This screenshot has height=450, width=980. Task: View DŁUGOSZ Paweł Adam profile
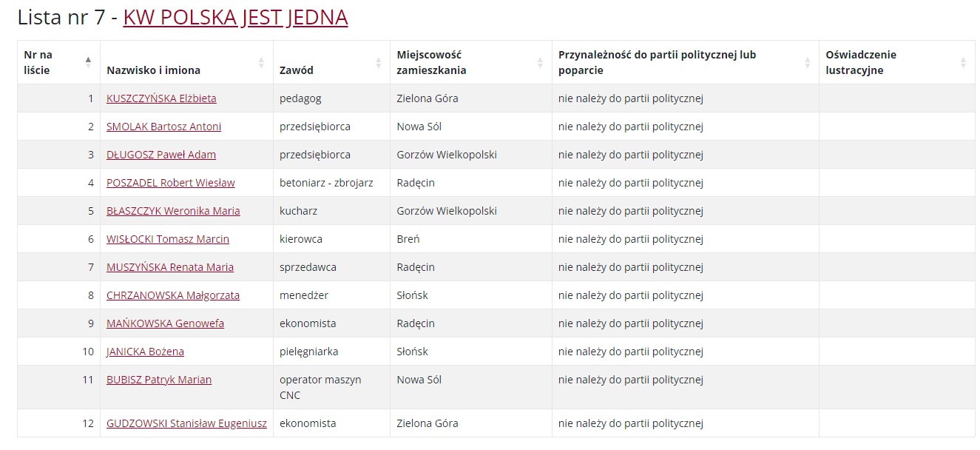tap(161, 155)
